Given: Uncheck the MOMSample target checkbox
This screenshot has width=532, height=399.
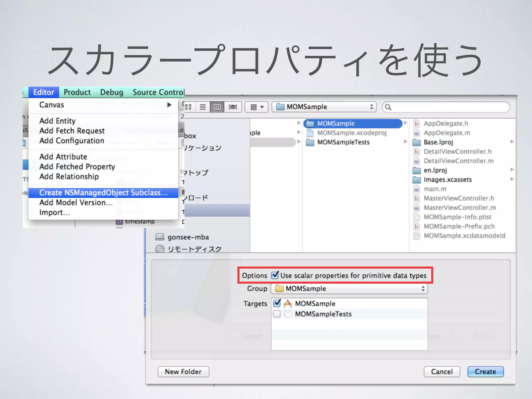Looking at the screenshot, I should [x=277, y=303].
